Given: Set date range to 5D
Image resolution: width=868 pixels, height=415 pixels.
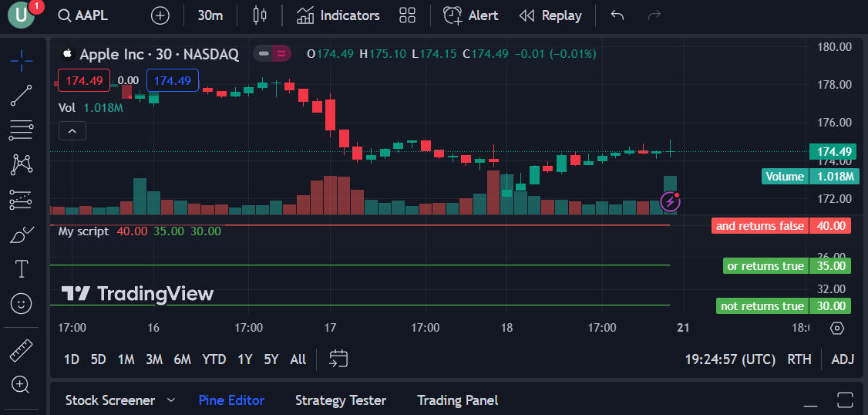Looking at the screenshot, I should pyautogui.click(x=98, y=359).
